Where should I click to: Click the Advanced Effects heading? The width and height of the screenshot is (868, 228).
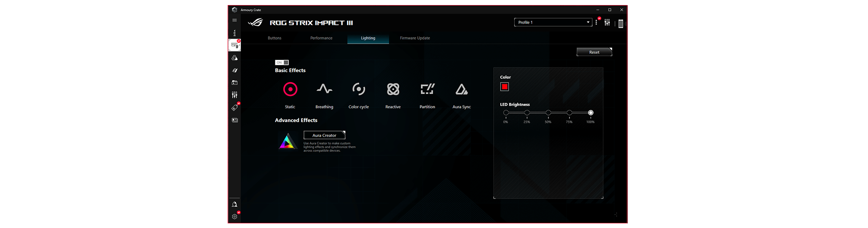296,121
